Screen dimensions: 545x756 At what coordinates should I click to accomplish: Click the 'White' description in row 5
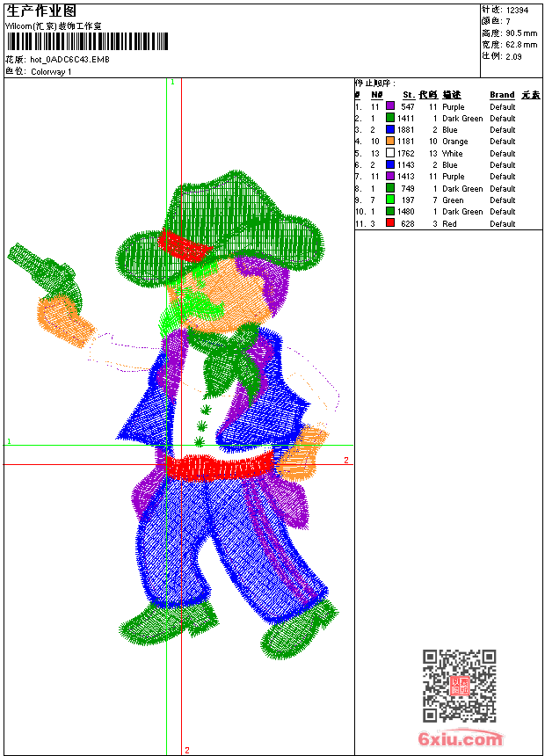coord(453,153)
